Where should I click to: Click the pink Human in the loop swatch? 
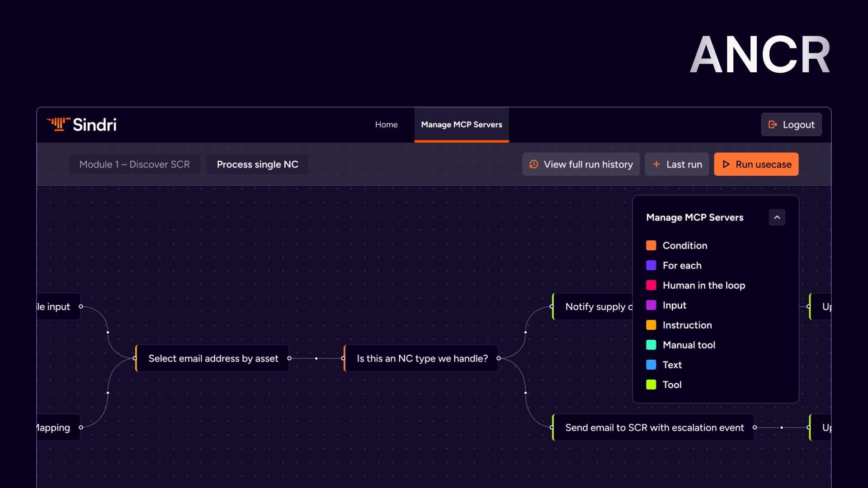coord(651,285)
